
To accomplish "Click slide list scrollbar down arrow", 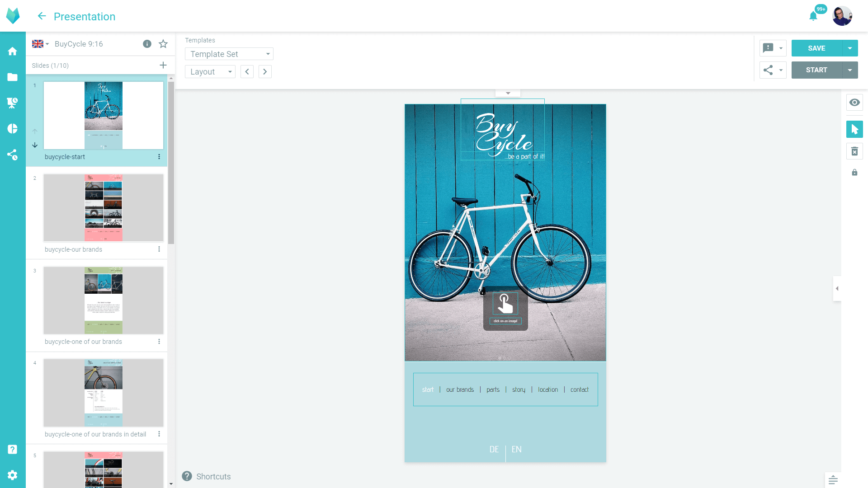I will coord(171,483).
